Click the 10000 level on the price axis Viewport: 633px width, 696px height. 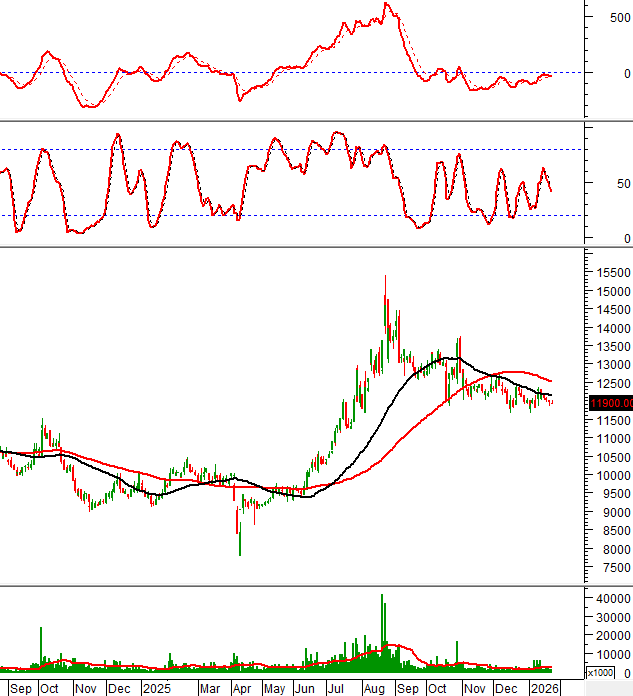[609, 476]
